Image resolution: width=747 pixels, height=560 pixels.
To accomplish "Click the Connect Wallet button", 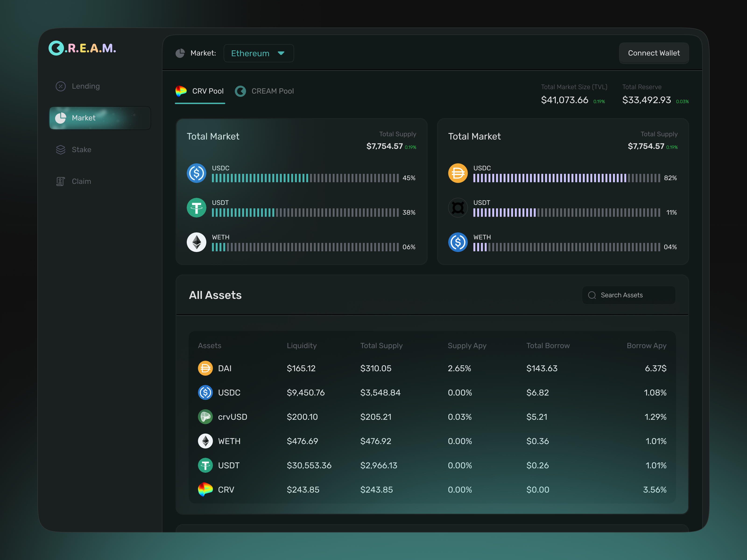I will 654,53.
